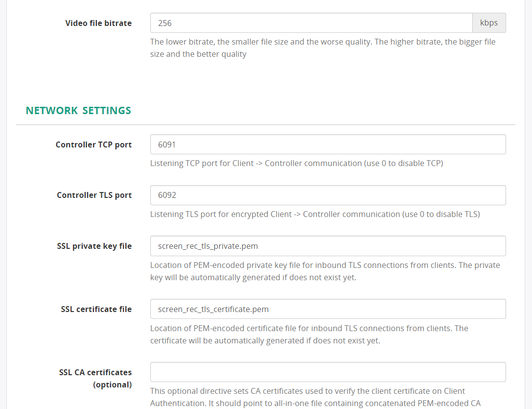Screen dimensions: 532x409
Task: Click the Controller TCP port label
Action: pyautogui.click(x=93, y=144)
